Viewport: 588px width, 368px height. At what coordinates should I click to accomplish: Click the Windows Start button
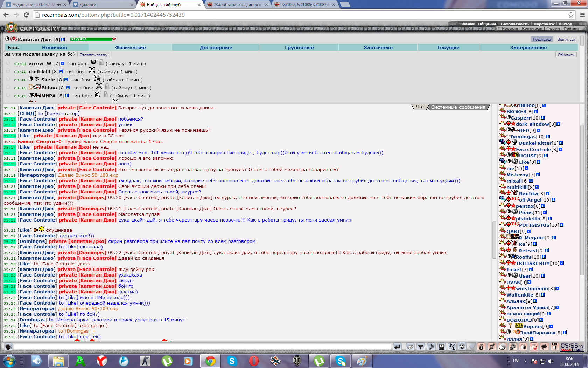click(9, 361)
